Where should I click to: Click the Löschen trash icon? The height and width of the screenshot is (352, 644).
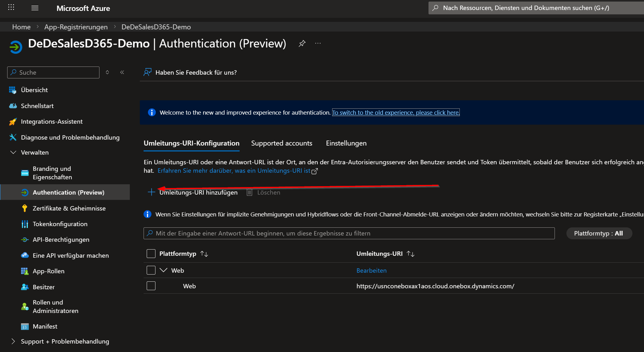coord(249,192)
